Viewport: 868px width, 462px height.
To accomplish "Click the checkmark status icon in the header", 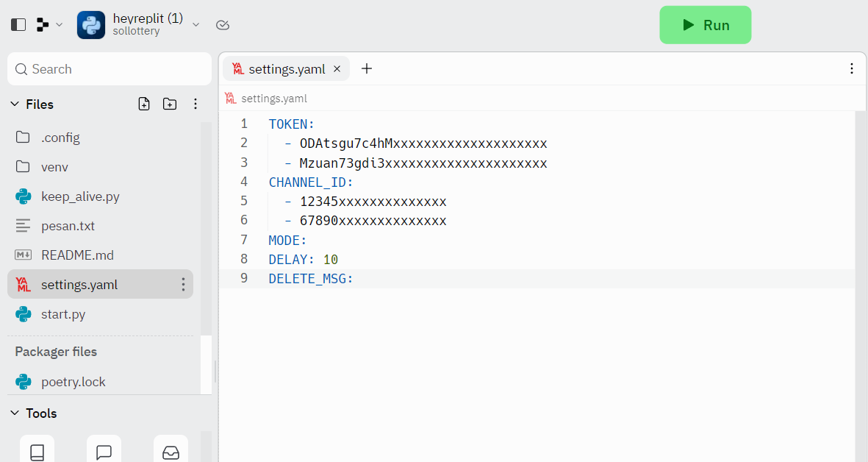I will [223, 24].
